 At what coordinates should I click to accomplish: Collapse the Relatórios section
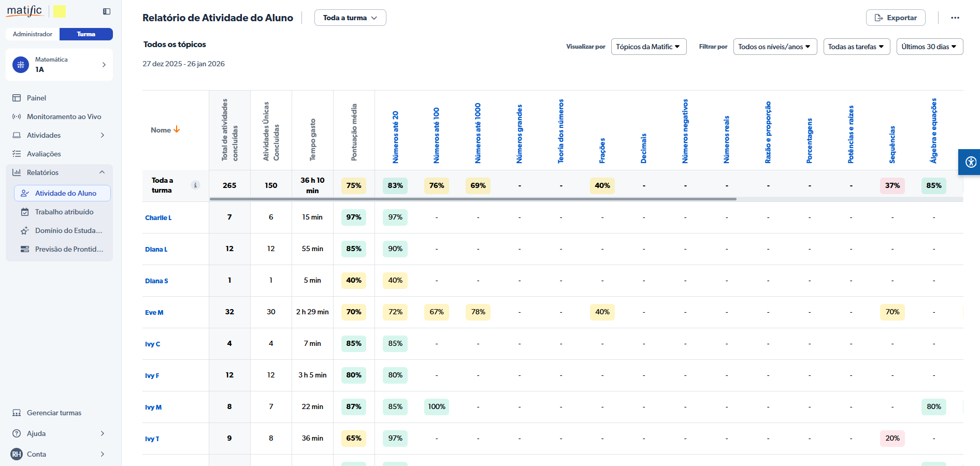coord(102,172)
